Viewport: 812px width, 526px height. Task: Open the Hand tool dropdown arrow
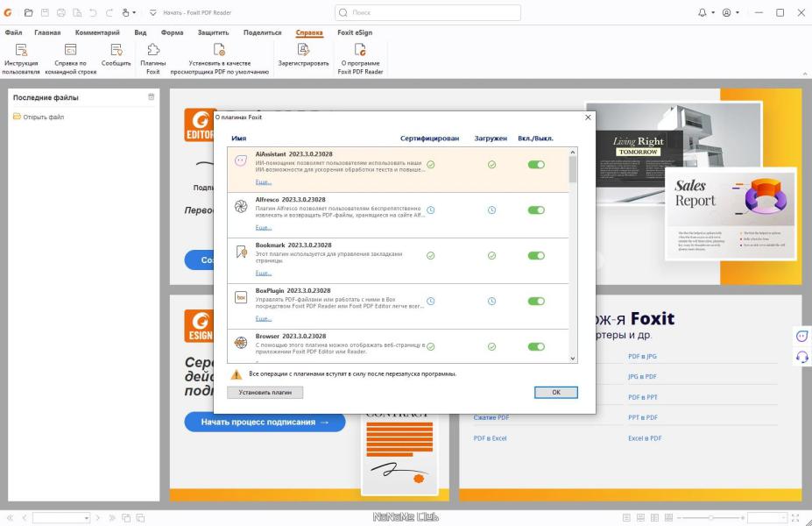134,12
